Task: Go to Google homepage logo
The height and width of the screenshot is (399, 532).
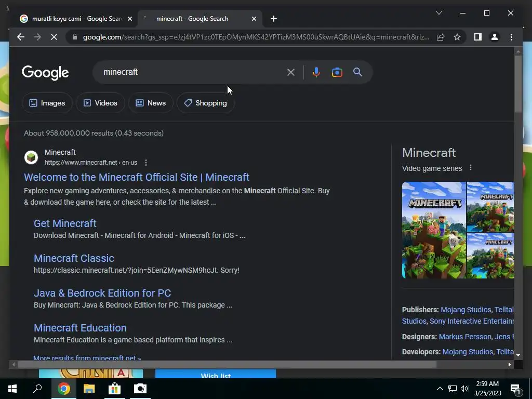Action: tap(45, 73)
